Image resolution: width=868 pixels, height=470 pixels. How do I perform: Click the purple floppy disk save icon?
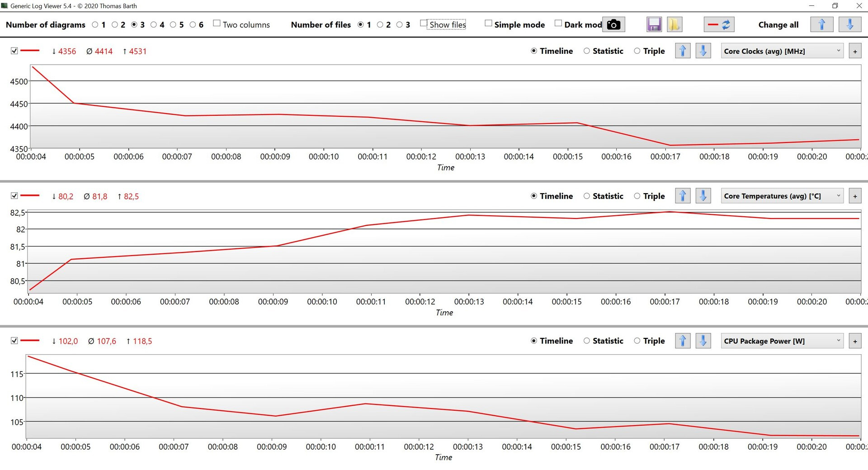(x=654, y=24)
